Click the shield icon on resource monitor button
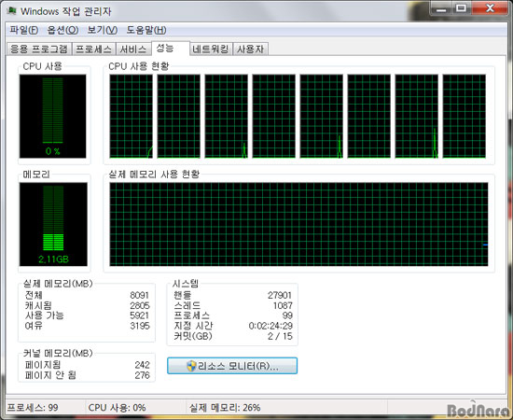 tap(191, 366)
